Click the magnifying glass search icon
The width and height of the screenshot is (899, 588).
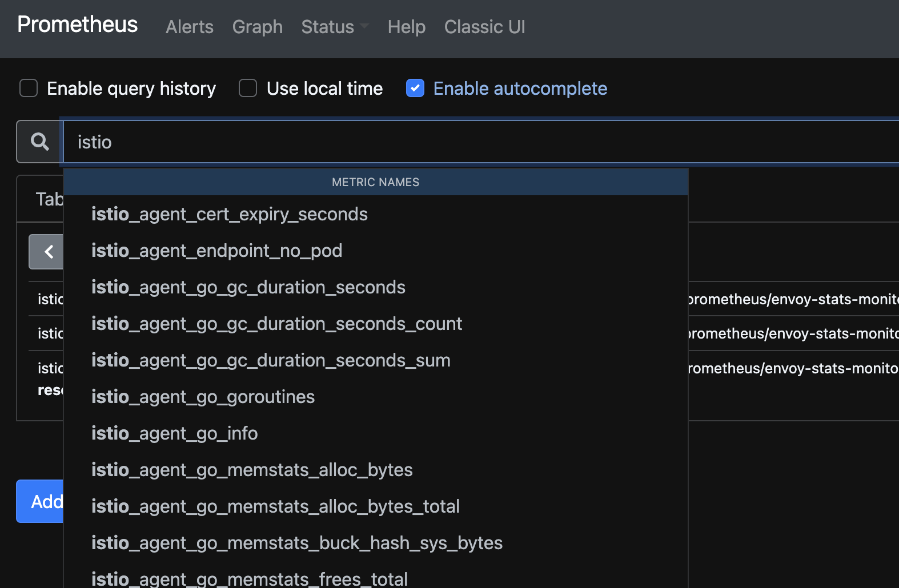click(x=39, y=142)
